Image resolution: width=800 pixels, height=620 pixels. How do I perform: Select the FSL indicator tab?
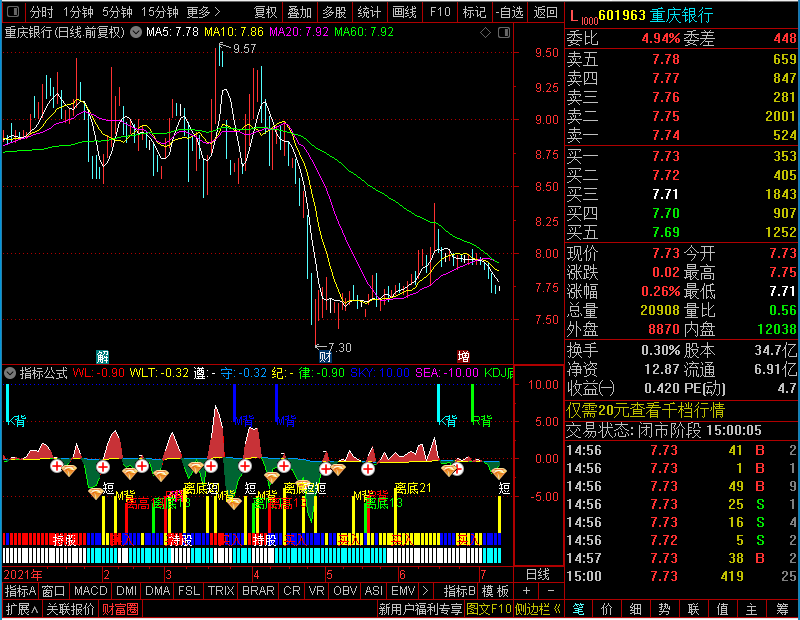[189, 591]
